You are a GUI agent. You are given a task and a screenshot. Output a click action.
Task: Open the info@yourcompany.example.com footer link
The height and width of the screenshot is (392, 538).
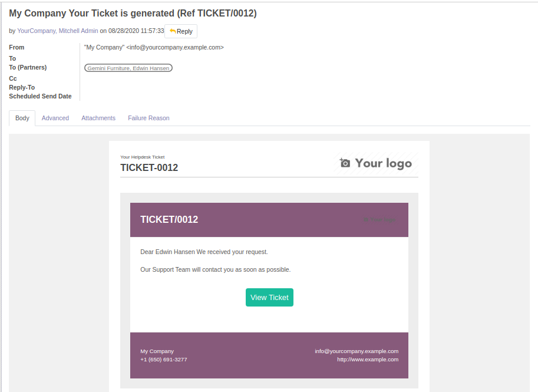(357, 351)
